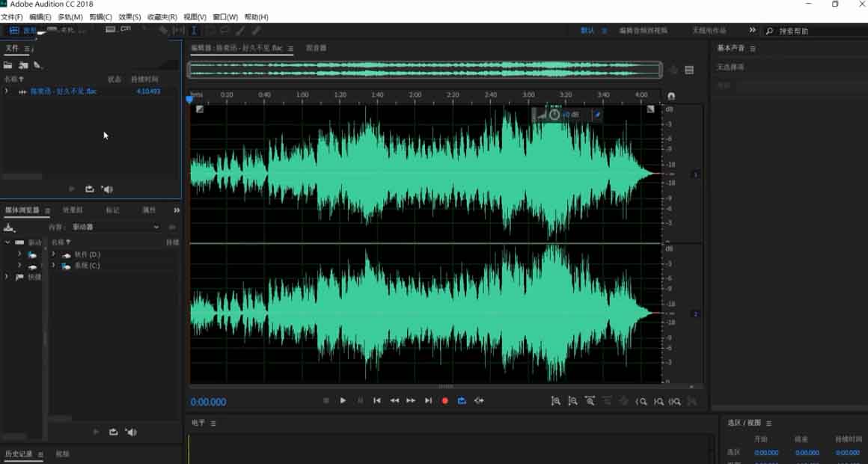868x464 pixels.
Task: Click the add shortcut icon in Media Browser
Action: click(x=9, y=228)
